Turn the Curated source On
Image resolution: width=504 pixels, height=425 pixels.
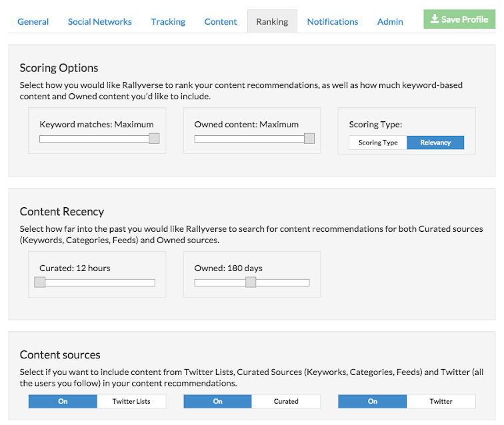click(x=217, y=401)
